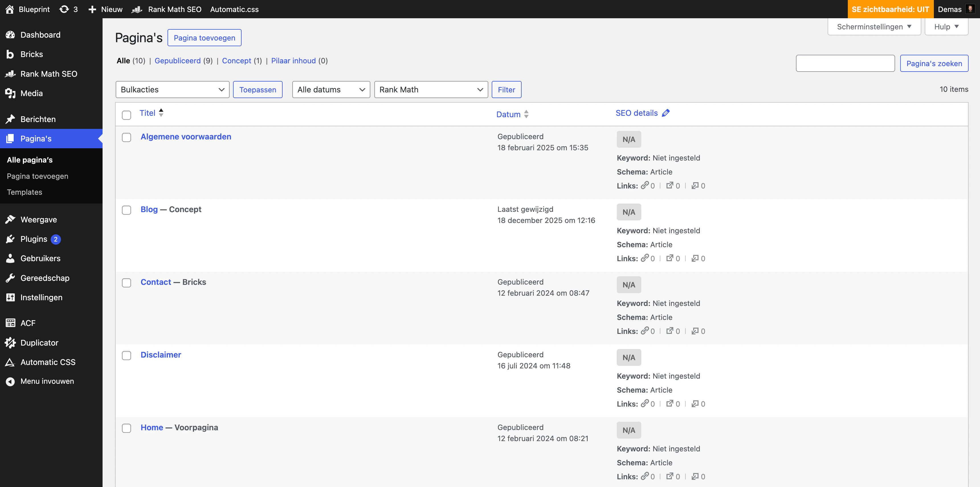The height and width of the screenshot is (487, 980).
Task: Collapse the menu with Menu invouwen
Action: pos(47,381)
